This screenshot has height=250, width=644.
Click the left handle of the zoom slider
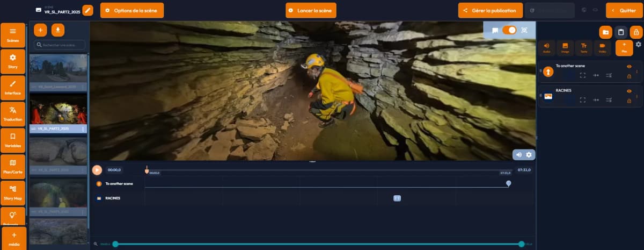coord(115,244)
